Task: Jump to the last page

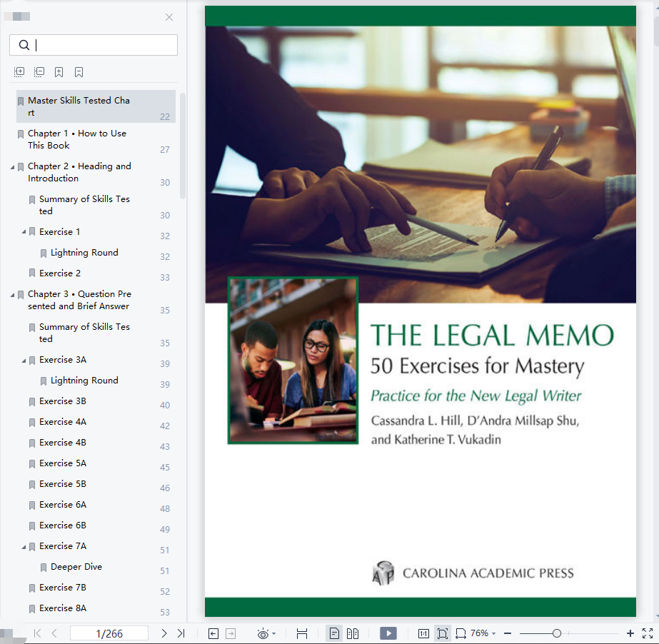Action: click(x=181, y=633)
